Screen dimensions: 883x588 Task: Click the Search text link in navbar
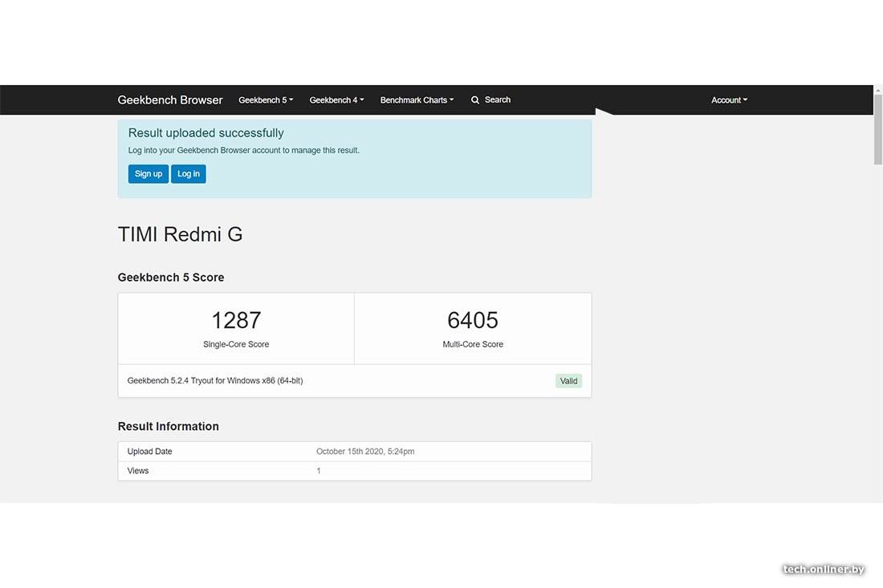[x=497, y=99]
